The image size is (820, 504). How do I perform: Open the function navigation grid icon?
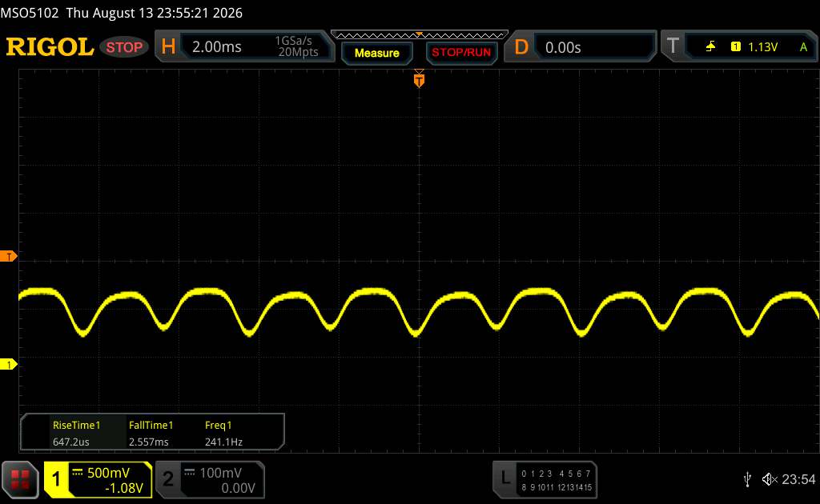[x=20, y=479]
